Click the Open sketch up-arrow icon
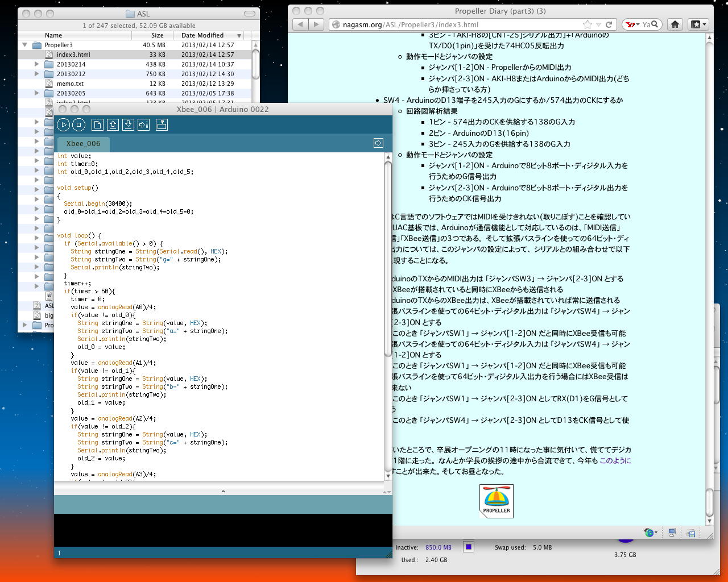This screenshot has width=728, height=582. 113,125
